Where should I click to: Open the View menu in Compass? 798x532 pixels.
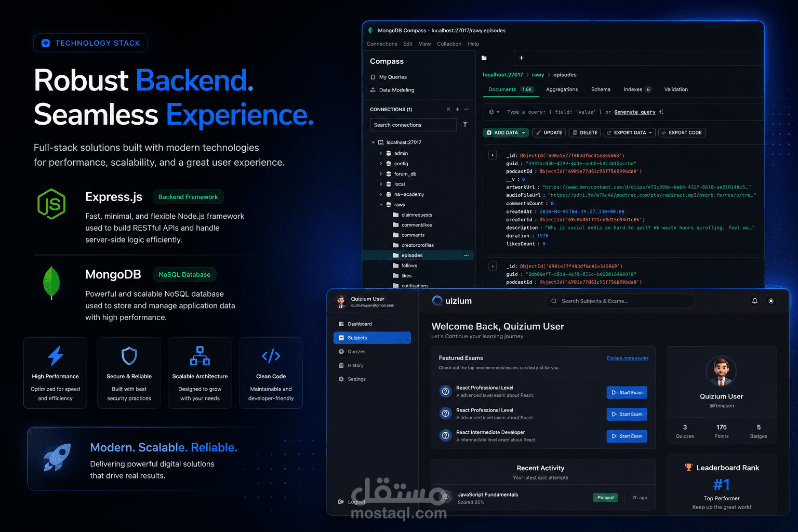pyautogui.click(x=425, y=44)
